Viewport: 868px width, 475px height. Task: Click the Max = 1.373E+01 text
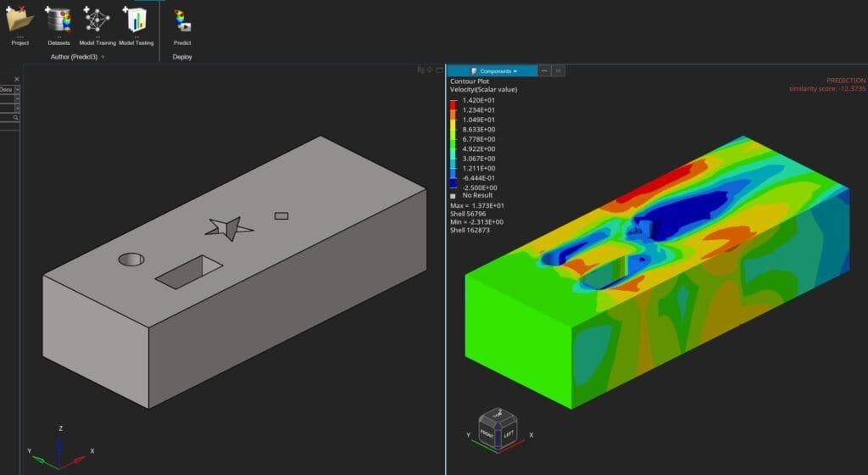(476, 205)
